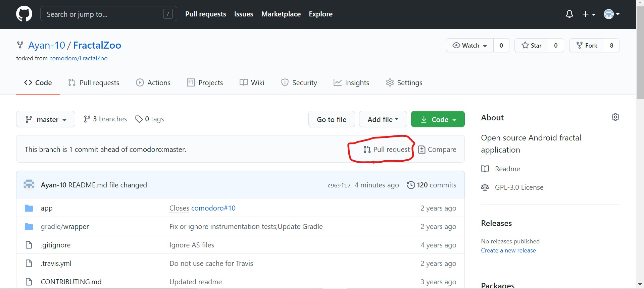Open the Watch notifications dropdown
The width and height of the screenshot is (644, 289).
(x=469, y=45)
